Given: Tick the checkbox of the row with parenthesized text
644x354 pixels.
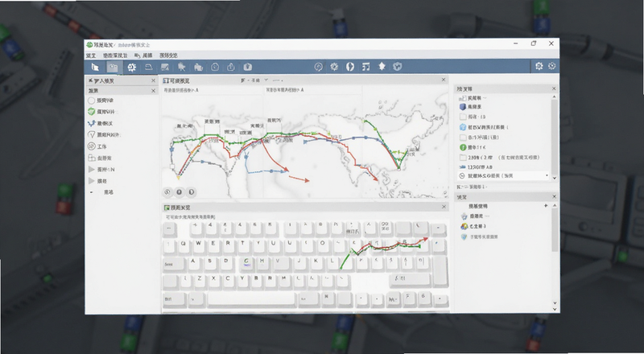Looking at the screenshot, I should (463, 157).
